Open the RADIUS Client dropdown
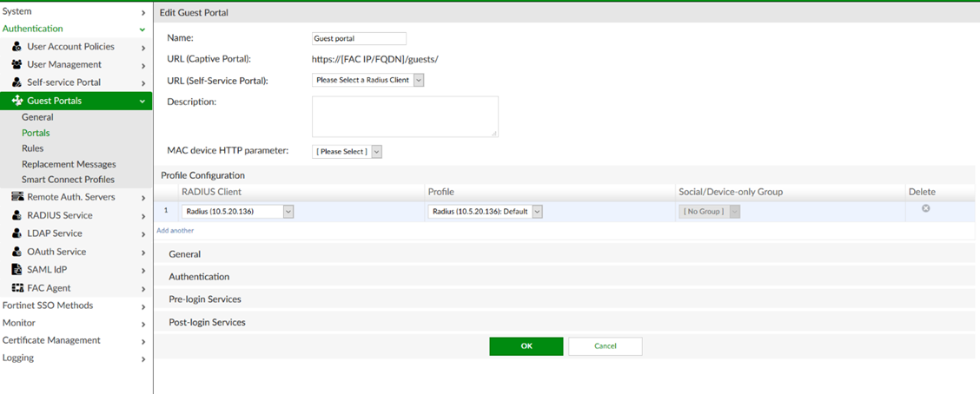The image size is (980, 394). pos(237,212)
